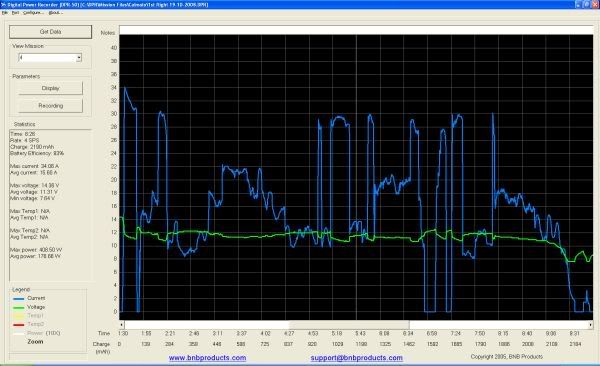Click the support@bnbproducts.com email link
This screenshot has width=600, height=366.
[x=357, y=358]
